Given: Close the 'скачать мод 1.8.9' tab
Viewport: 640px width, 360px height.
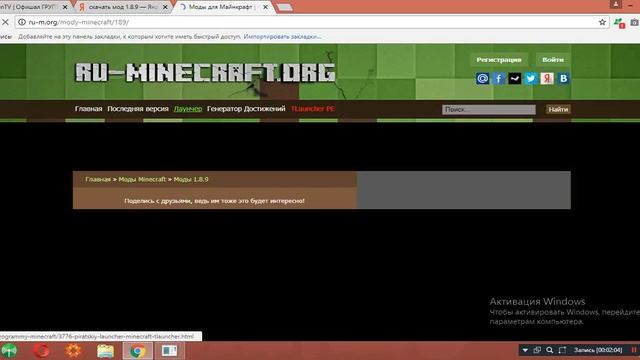Looking at the screenshot, I should point(165,7).
